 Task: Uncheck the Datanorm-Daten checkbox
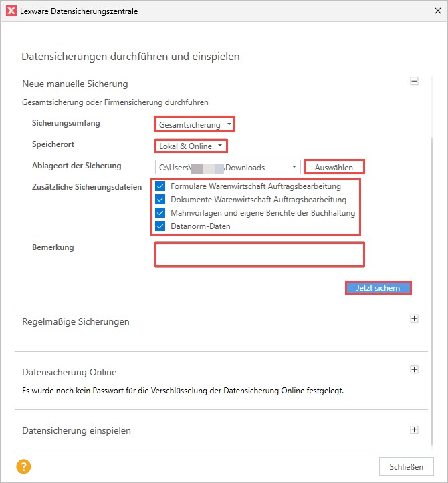point(160,226)
